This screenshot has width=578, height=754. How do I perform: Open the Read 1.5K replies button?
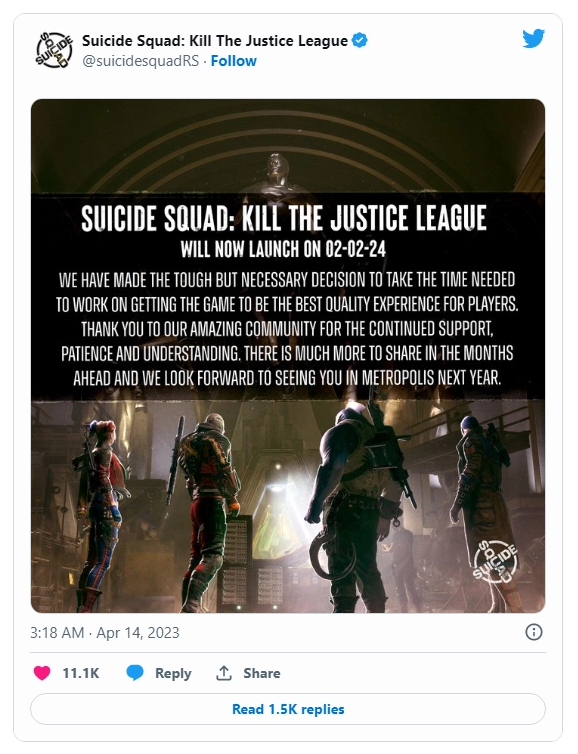[x=288, y=709]
